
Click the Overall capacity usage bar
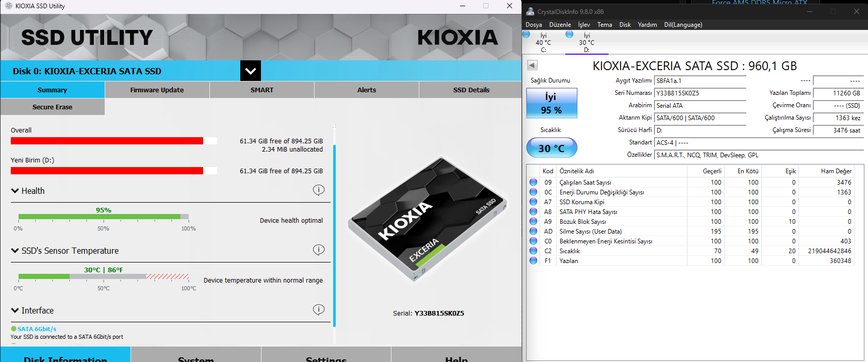pos(114,141)
